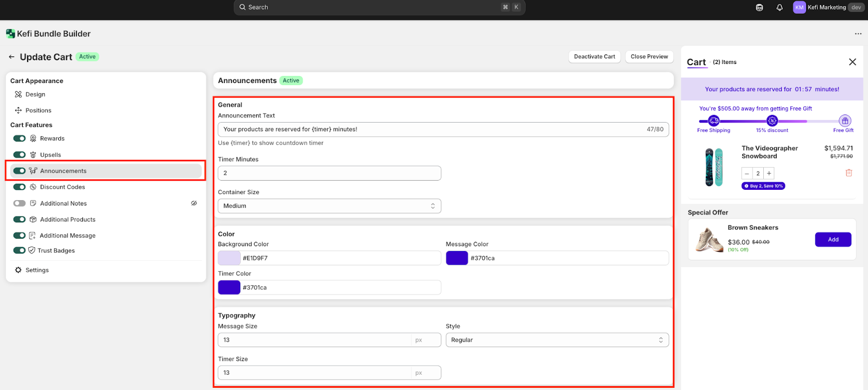The width and height of the screenshot is (868, 390).
Task: Disable the Rewards feature toggle
Action: tap(20, 139)
